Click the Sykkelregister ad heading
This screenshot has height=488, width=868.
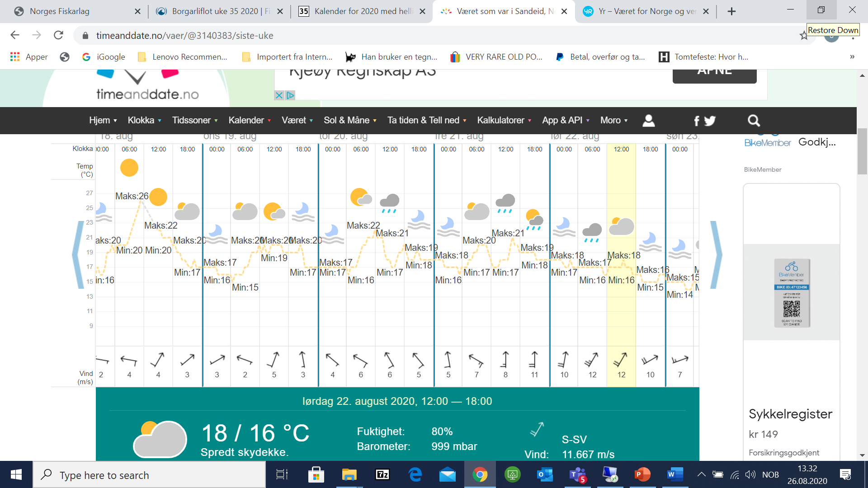tap(790, 414)
